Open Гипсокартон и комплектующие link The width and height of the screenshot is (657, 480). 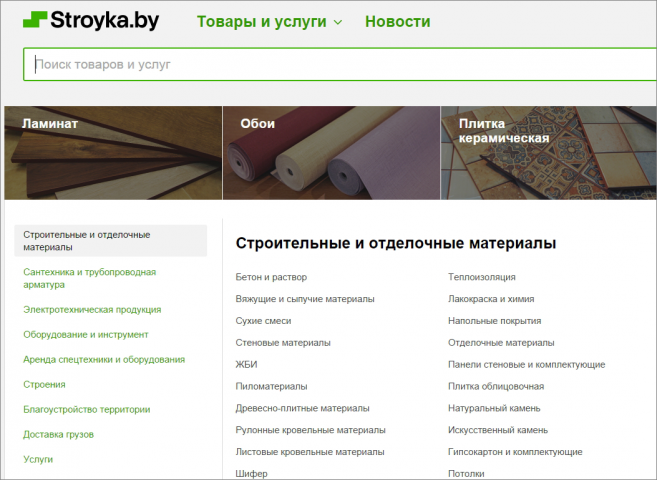(515, 452)
